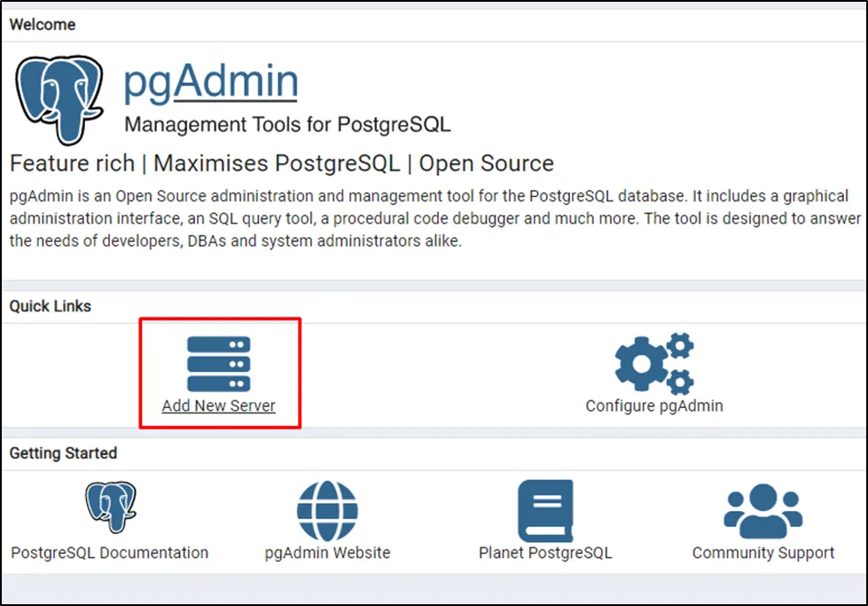Open the "Community Support" text link
This screenshot has width=868, height=606.
762,553
